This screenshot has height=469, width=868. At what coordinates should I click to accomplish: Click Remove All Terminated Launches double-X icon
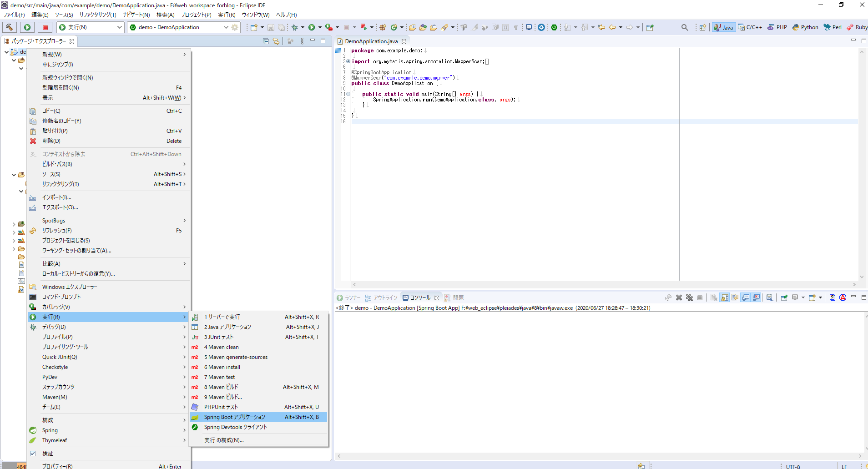point(690,298)
